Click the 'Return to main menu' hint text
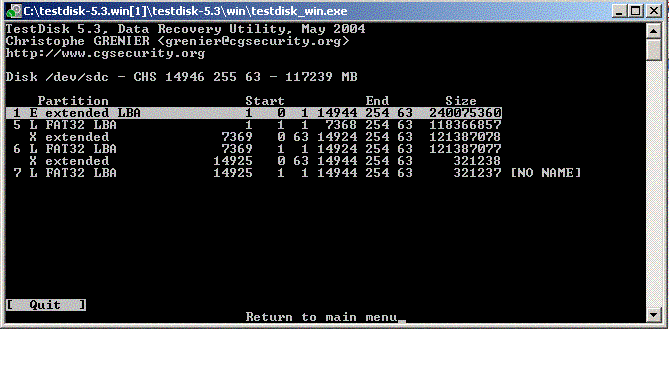 click(x=321, y=317)
